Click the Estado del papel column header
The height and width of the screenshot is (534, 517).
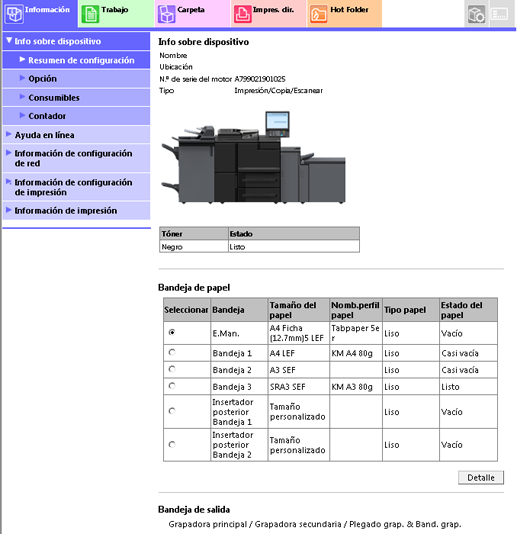point(468,310)
